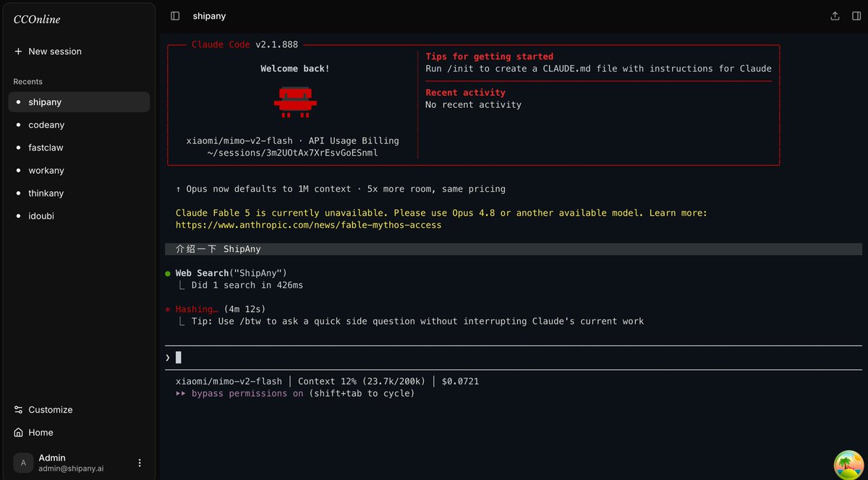Click the Hashing… (4m 12s) status
The width and height of the screenshot is (868, 480).
221,310
